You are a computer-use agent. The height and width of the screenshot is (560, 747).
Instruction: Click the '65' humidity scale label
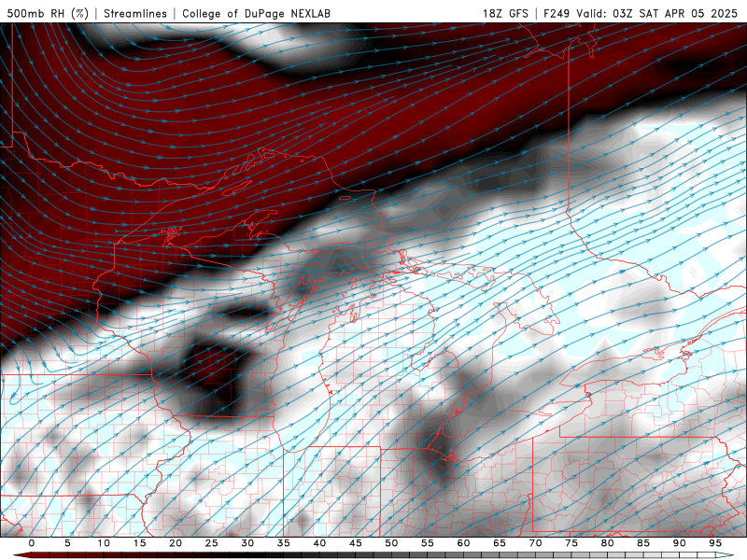500,543
